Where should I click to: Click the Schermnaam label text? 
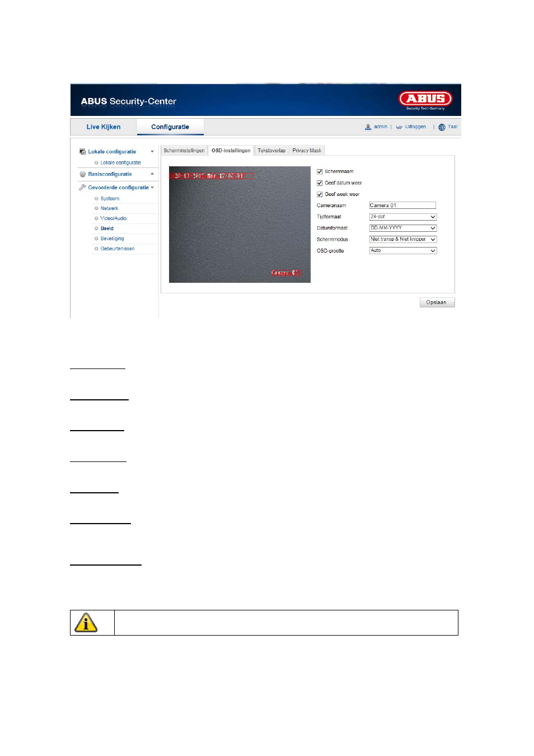(x=339, y=172)
